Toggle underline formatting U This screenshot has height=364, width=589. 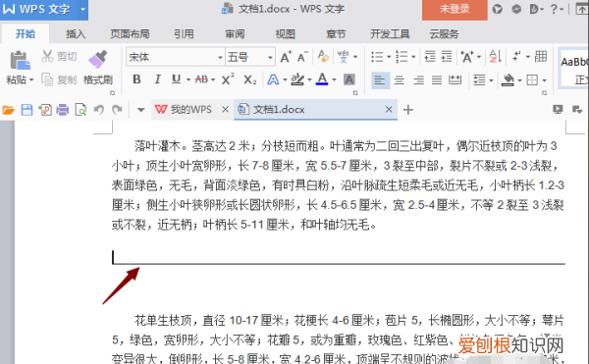point(176,79)
